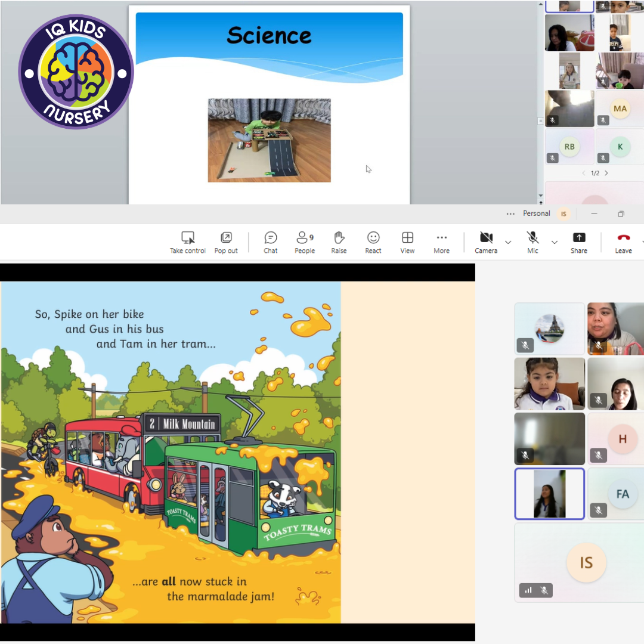The width and height of the screenshot is (644, 644).
Task: Change layout with the View icon
Action: 407,242
